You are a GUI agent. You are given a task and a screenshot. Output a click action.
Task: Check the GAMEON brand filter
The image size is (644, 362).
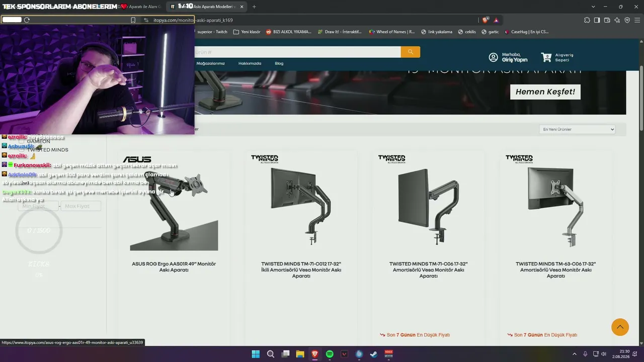click(x=22, y=141)
